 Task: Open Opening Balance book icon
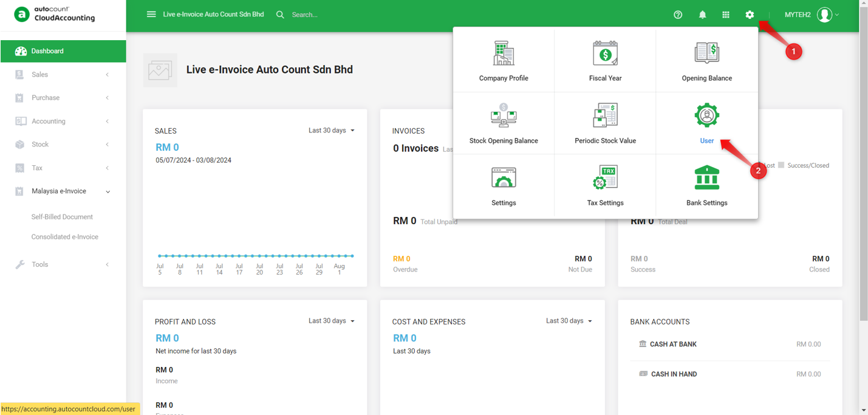coord(707,53)
